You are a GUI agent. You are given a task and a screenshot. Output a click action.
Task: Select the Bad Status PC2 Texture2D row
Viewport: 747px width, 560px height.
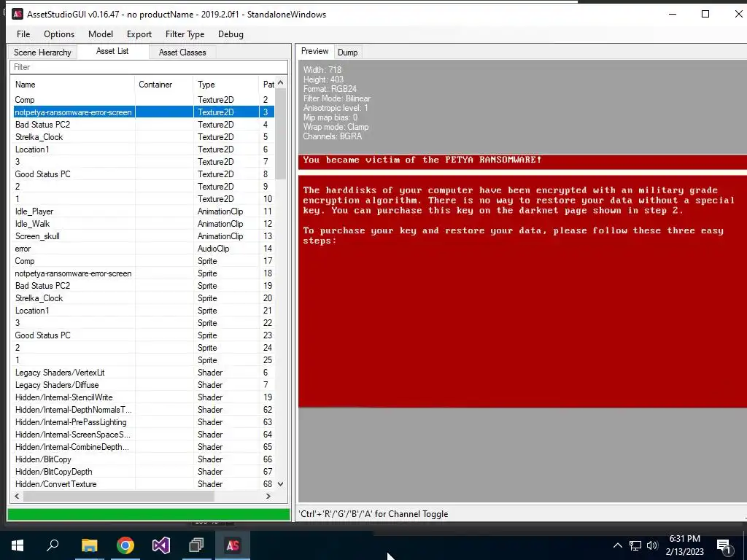(143, 125)
